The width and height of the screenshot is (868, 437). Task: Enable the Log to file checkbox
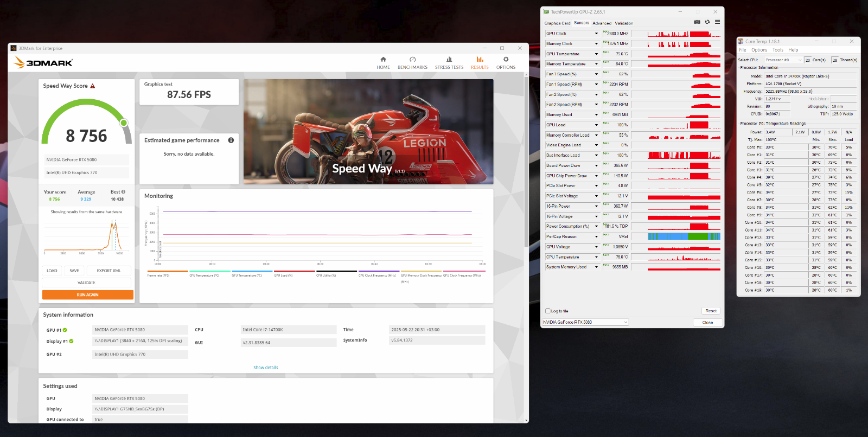(548, 311)
